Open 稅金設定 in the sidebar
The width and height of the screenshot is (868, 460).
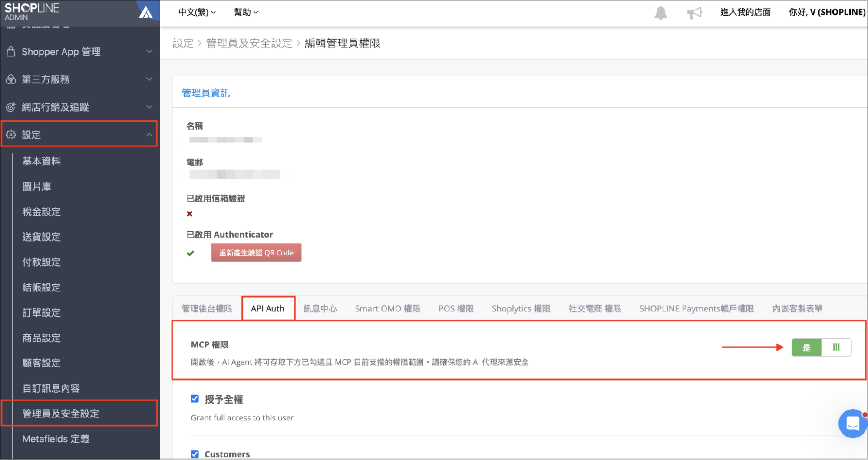click(41, 212)
